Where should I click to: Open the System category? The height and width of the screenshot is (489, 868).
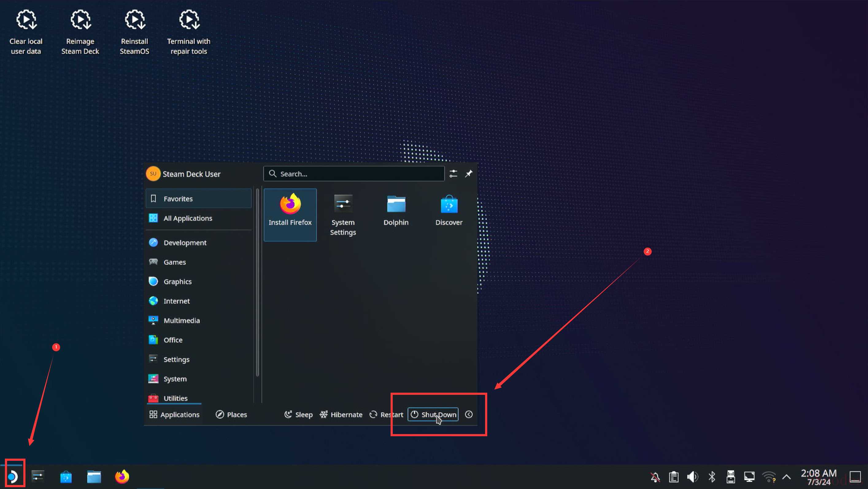coord(199,379)
